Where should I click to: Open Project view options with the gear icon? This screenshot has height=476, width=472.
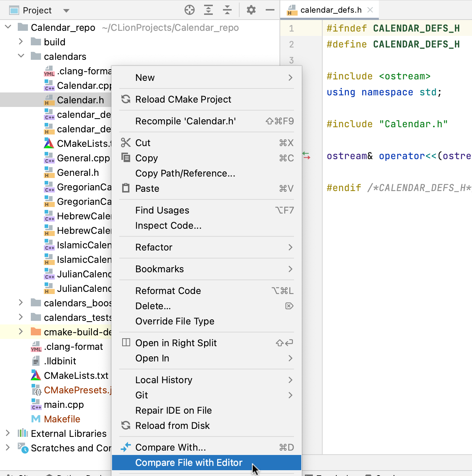pyautogui.click(x=251, y=10)
